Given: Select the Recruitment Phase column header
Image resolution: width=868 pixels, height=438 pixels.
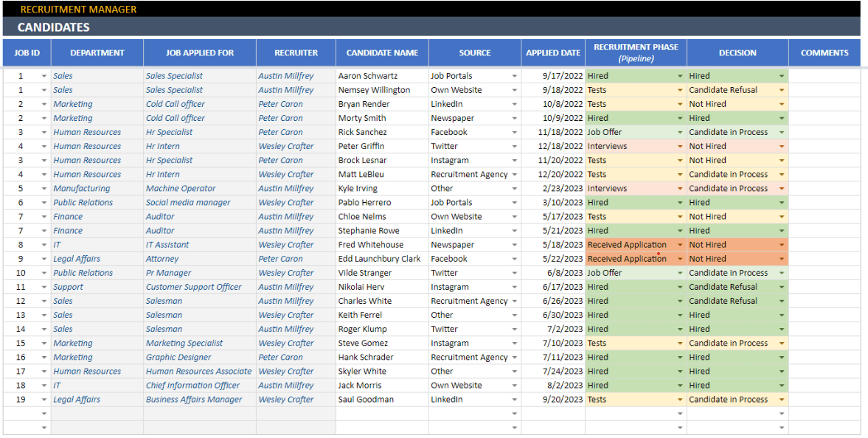Looking at the screenshot, I should [636, 52].
